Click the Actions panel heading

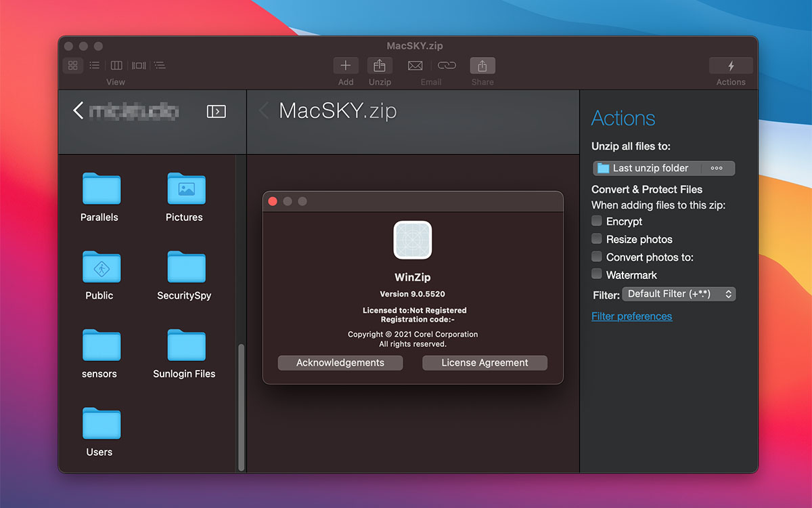coord(623,119)
